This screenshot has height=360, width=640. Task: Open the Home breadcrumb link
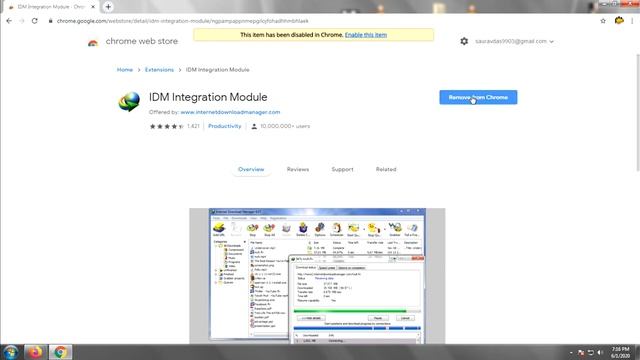(x=125, y=70)
